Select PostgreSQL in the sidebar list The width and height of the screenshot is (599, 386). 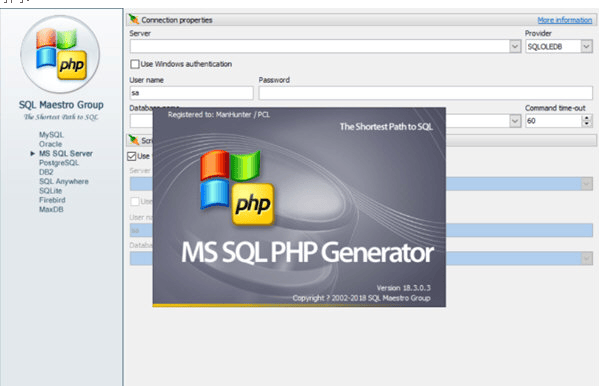(x=59, y=163)
